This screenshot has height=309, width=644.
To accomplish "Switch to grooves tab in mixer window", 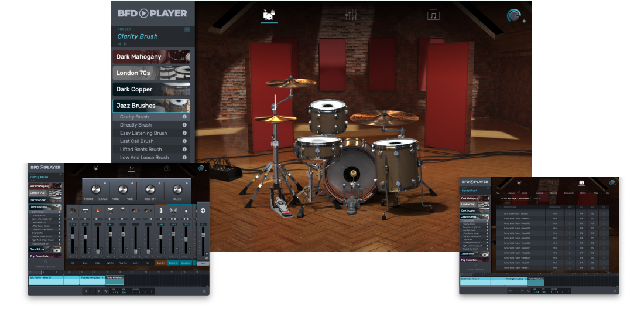I will coord(167,168).
